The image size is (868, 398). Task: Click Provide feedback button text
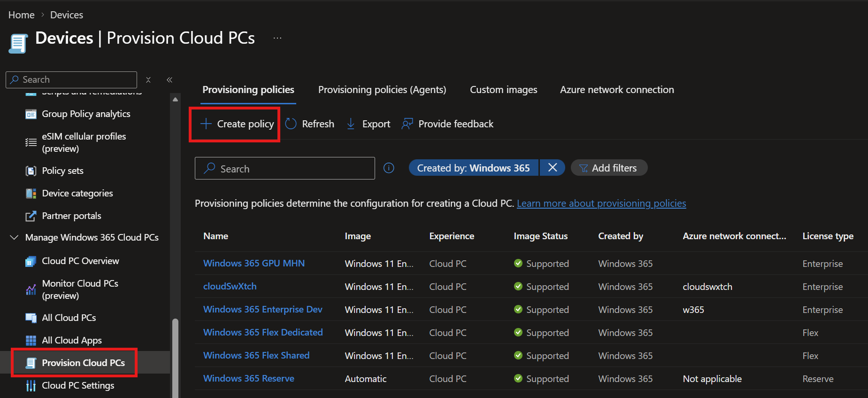coord(456,124)
